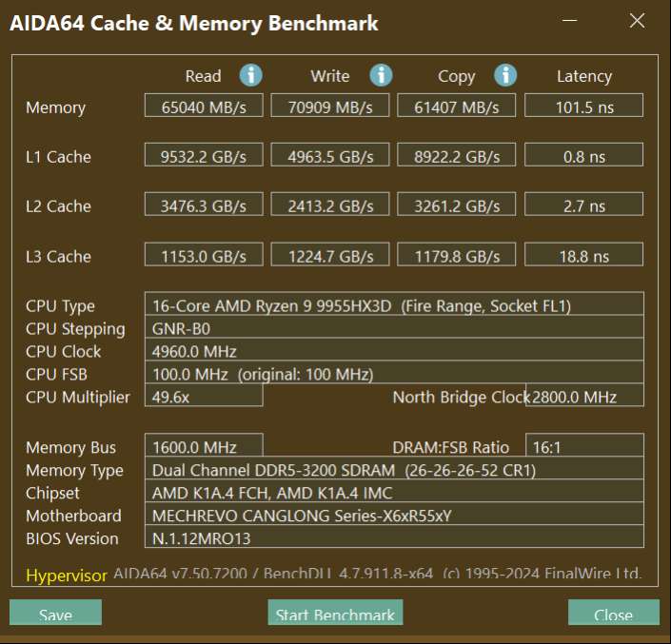Select the Memory Latency 101.5 ns

tap(583, 106)
